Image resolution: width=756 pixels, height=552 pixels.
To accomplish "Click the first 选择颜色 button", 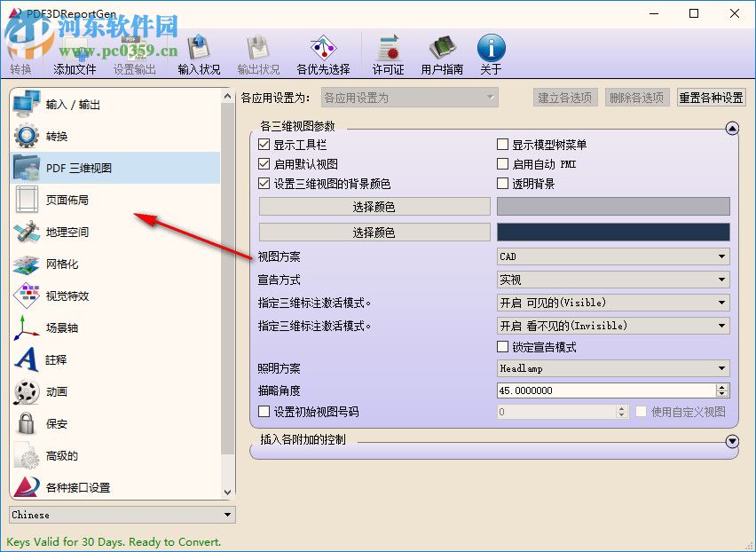I will (374, 206).
